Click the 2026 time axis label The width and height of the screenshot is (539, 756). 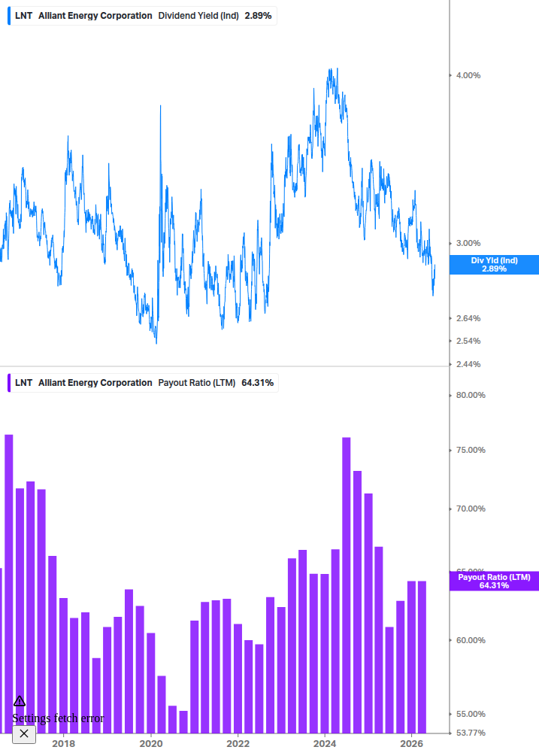click(412, 744)
